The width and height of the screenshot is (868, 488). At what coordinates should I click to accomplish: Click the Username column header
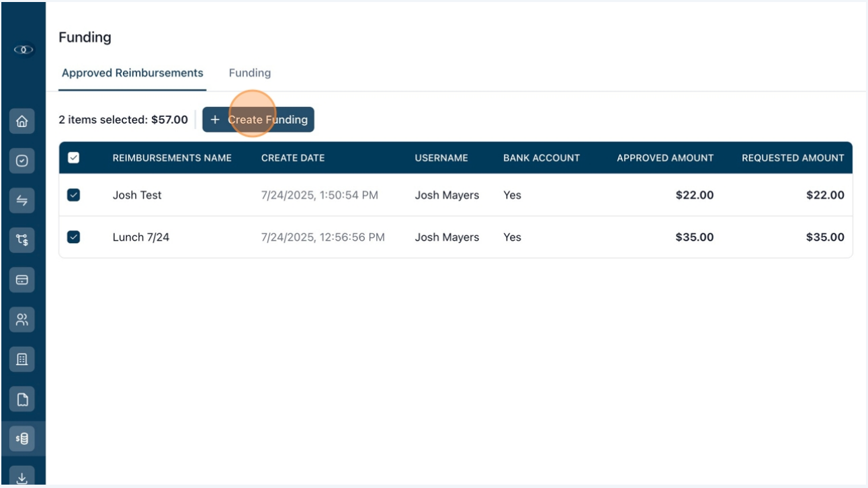(x=441, y=158)
